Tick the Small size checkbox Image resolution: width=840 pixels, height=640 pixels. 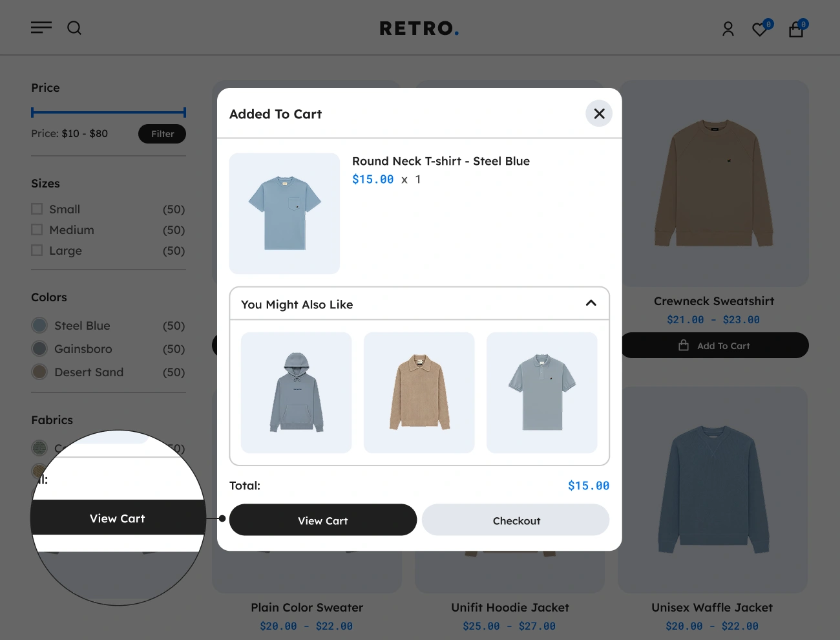click(37, 209)
